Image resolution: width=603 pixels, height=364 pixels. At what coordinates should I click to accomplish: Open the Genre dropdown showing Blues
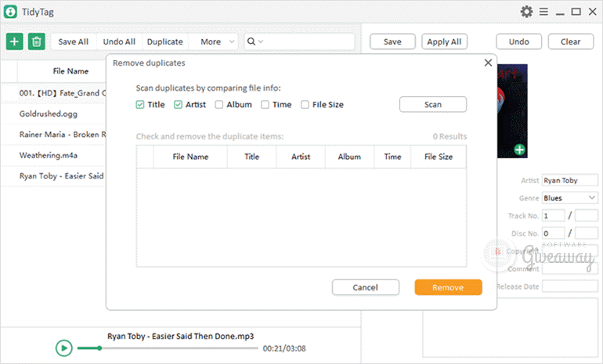(569, 198)
